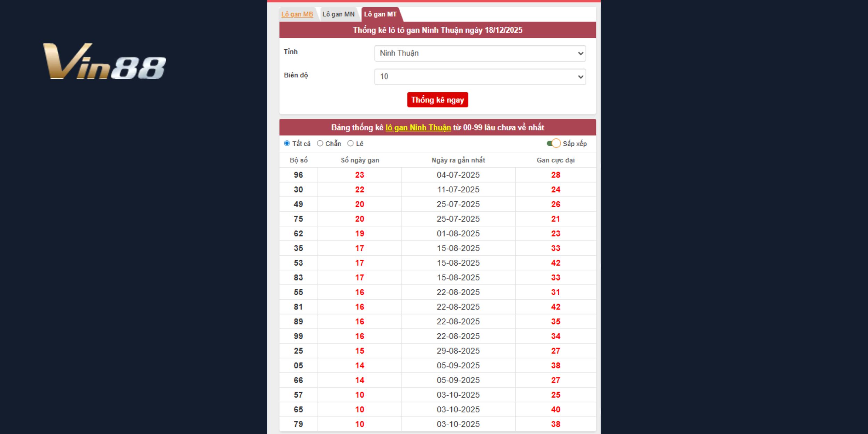Select the row for number 96
Viewport: 868px width, 434px height.
299,175
